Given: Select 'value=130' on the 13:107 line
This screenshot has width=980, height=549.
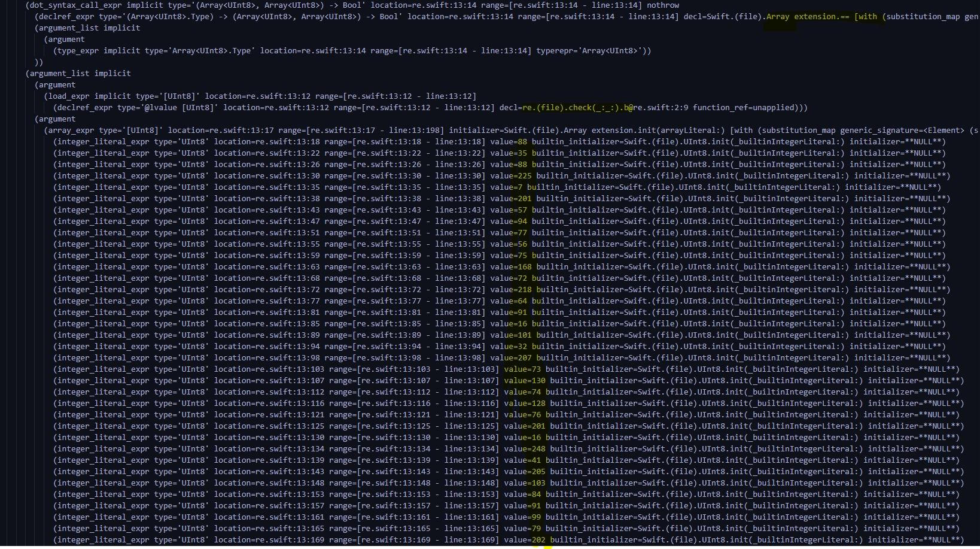Looking at the screenshot, I should [525, 380].
